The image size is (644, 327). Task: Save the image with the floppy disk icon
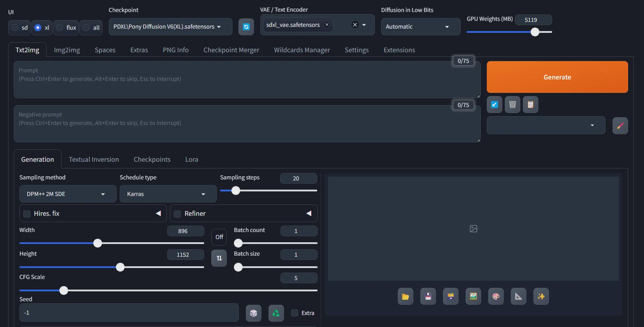(428, 297)
